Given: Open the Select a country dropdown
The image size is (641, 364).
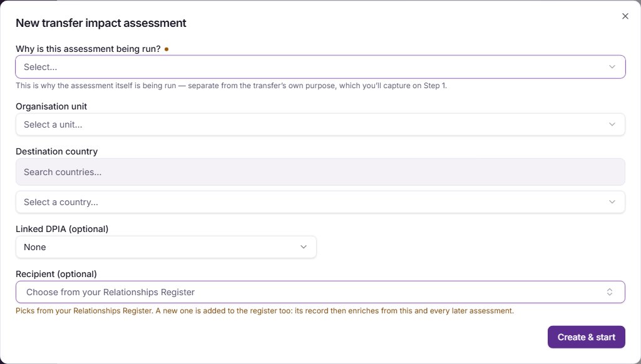Looking at the screenshot, I should point(320,202).
